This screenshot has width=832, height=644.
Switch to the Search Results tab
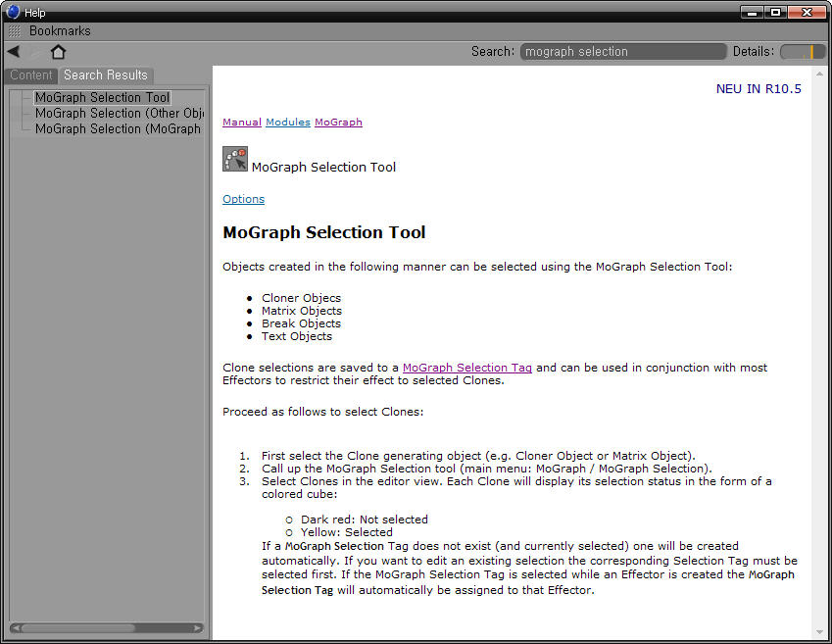pos(106,75)
